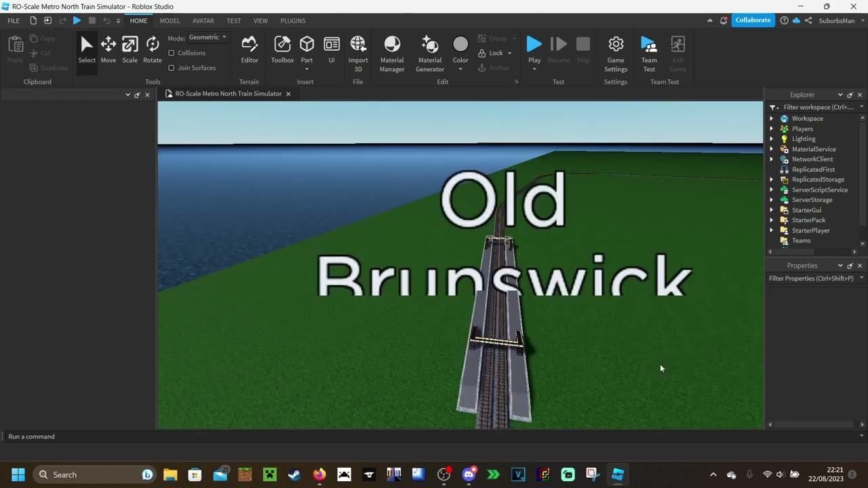Enable the Join Surfaces checkbox
This screenshot has width=868, height=488.
[172, 68]
